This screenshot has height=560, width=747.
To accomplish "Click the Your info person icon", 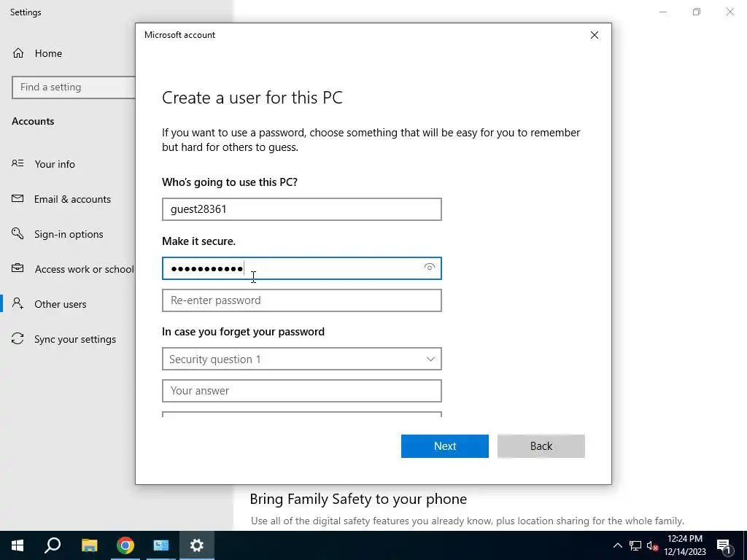I will coord(18,163).
